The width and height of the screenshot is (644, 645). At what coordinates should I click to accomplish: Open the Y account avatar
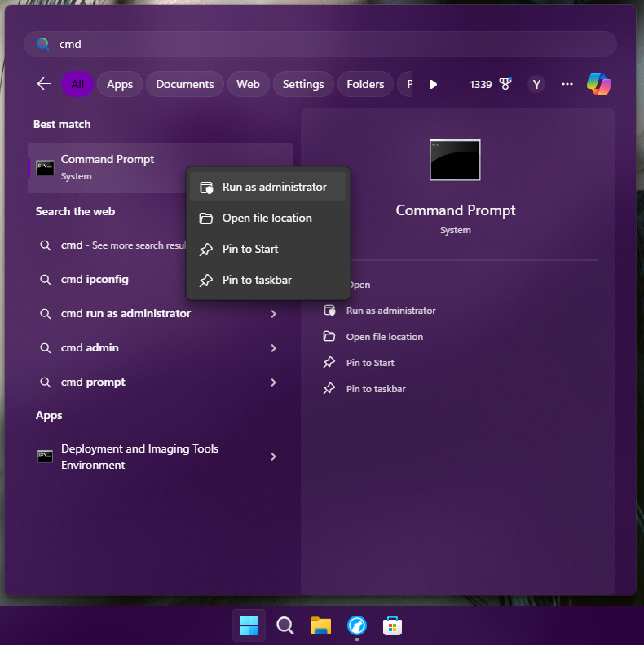[x=536, y=84]
